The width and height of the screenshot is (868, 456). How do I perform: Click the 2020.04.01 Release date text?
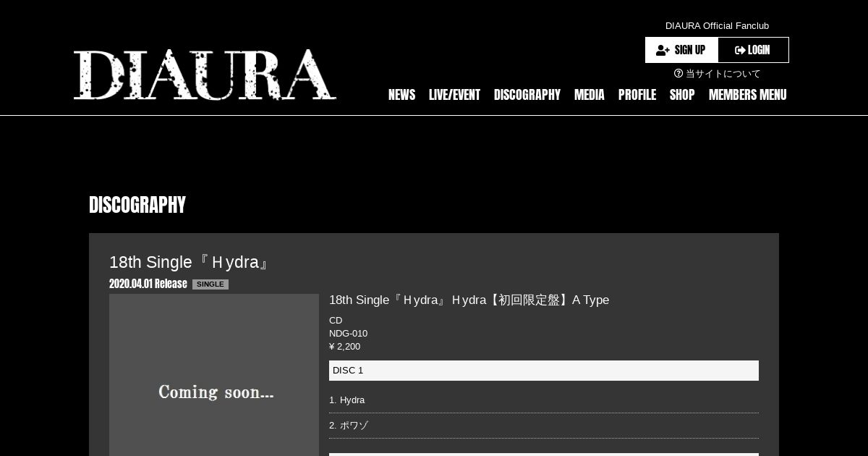(148, 284)
